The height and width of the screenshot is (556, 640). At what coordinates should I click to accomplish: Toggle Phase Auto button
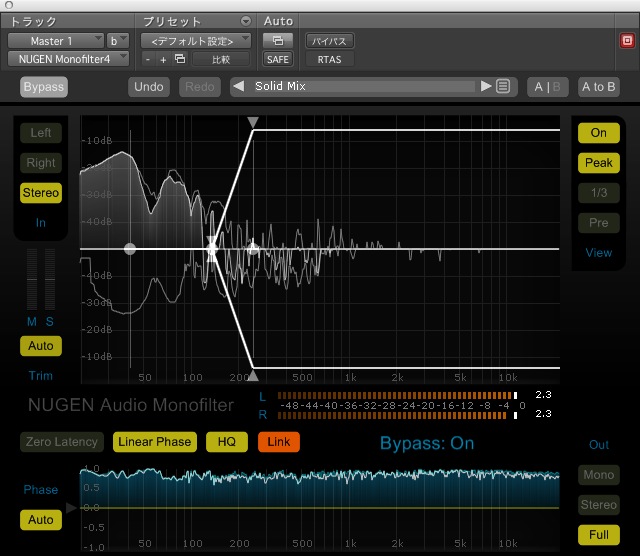(x=41, y=520)
